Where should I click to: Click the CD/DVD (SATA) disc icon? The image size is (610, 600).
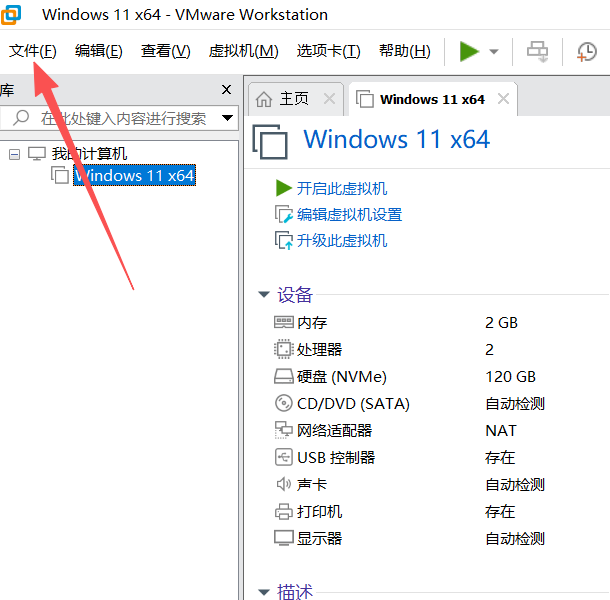tap(284, 404)
